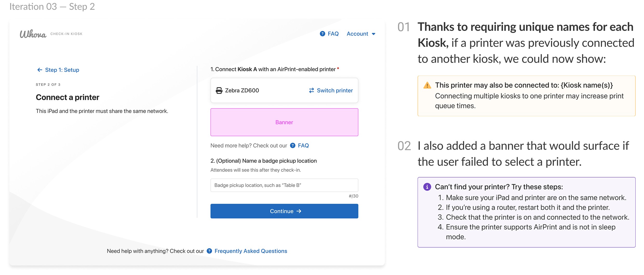Click the printer icon beside Zebra ZD600
The width and height of the screenshot is (644, 275).
click(x=219, y=90)
